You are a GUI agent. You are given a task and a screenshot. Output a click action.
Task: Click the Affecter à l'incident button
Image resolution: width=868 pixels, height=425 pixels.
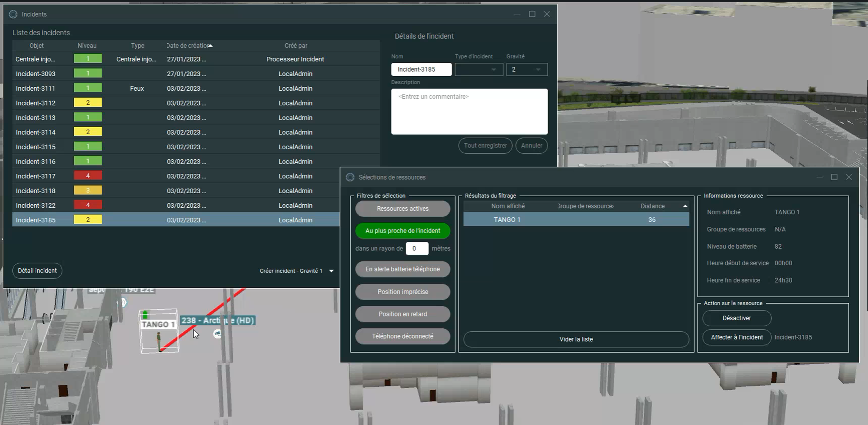[x=737, y=337]
